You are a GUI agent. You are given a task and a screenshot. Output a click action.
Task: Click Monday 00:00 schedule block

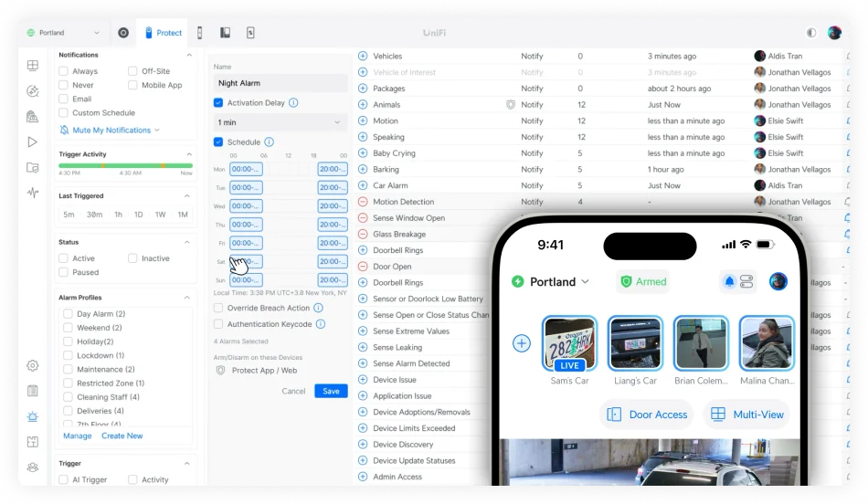coord(246,169)
